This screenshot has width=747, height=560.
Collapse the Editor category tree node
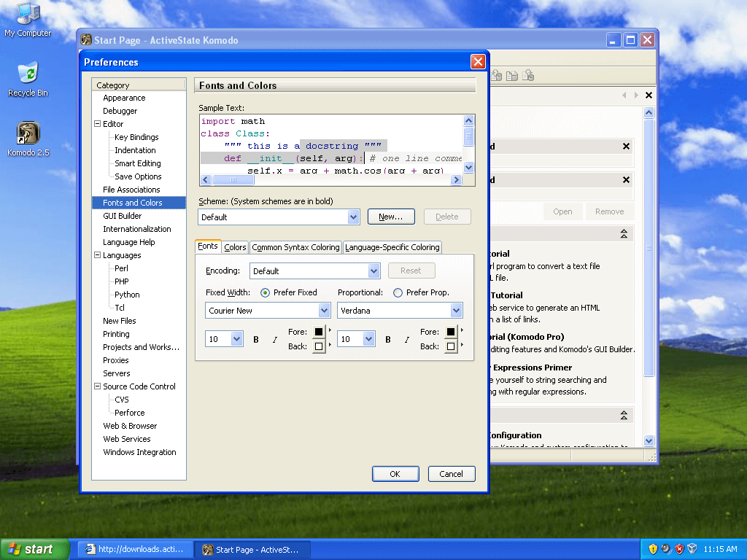click(x=97, y=124)
